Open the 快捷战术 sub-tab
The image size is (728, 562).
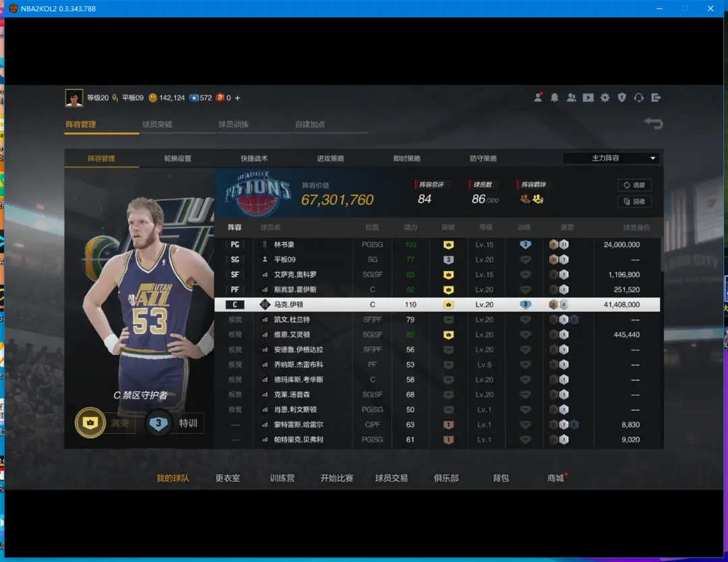click(x=254, y=158)
